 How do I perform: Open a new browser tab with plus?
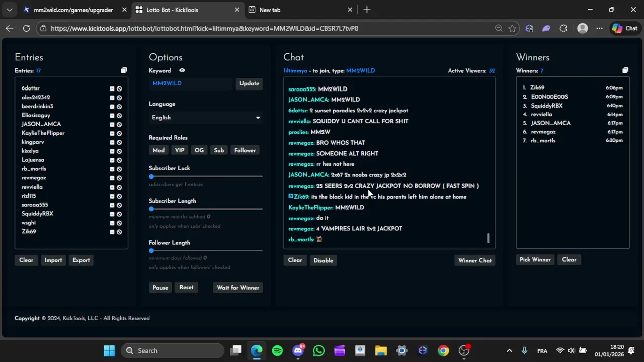click(x=367, y=10)
